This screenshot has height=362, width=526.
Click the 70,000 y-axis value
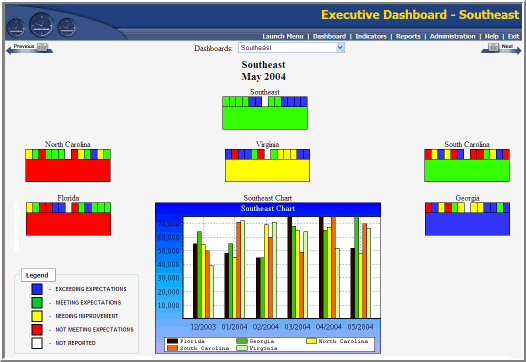pyautogui.click(x=169, y=224)
